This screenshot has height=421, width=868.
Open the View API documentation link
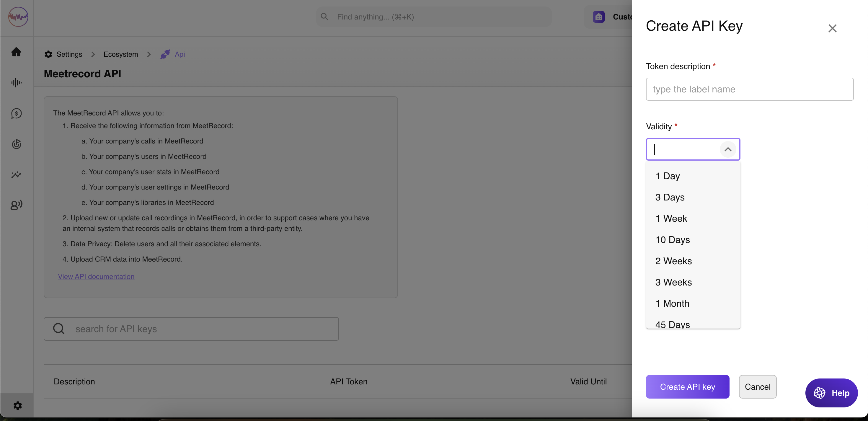coord(96,276)
